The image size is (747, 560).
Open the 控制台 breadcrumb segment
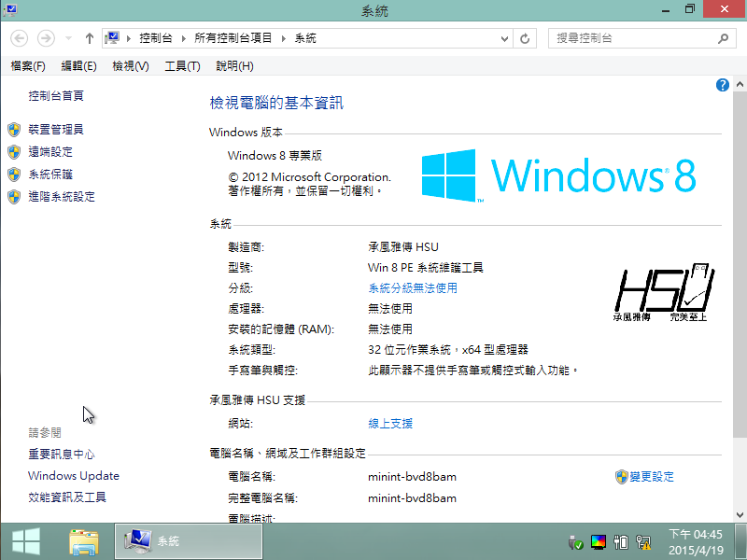click(155, 38)
